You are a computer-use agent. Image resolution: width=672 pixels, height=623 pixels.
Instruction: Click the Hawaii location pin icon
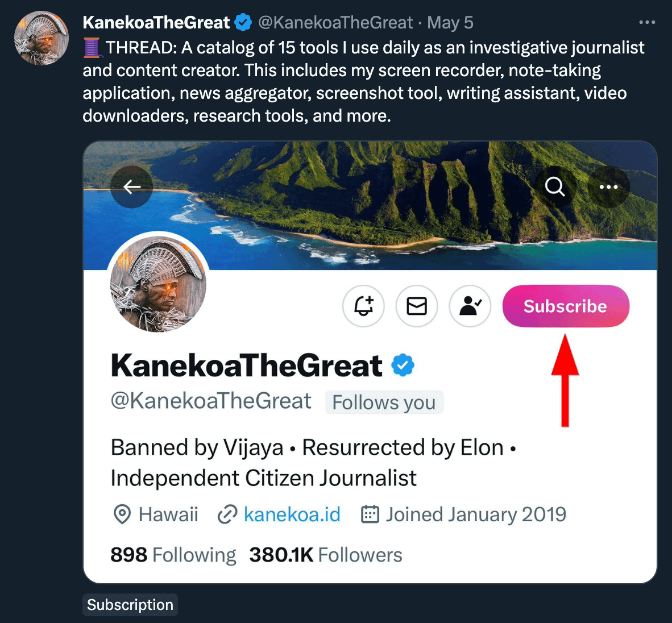point(122,515)
